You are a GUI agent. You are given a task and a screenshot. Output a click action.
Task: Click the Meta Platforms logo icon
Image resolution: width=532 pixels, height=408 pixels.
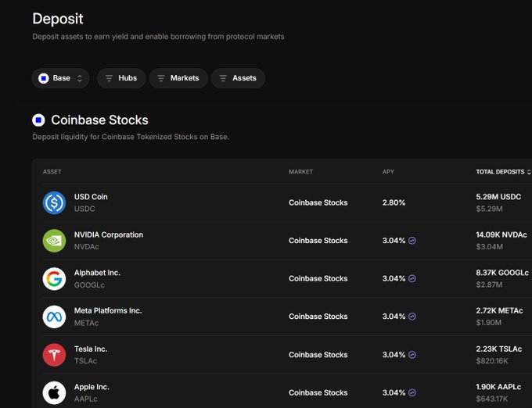54,317
